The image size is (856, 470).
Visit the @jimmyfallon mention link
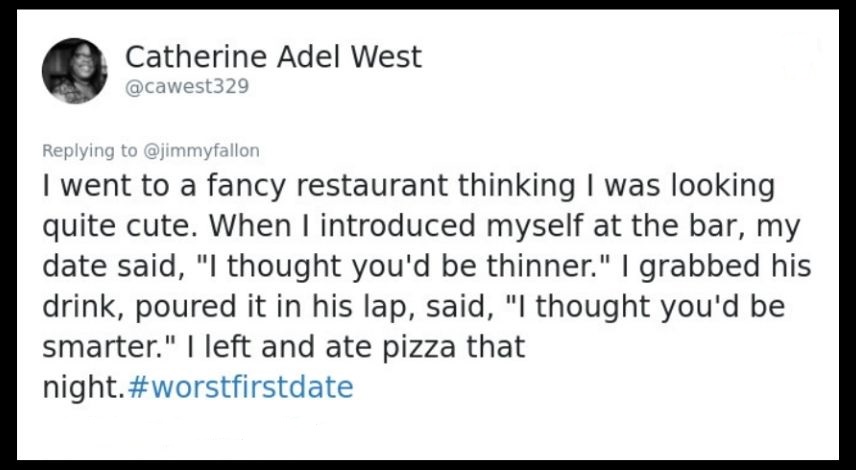[201, 151]
